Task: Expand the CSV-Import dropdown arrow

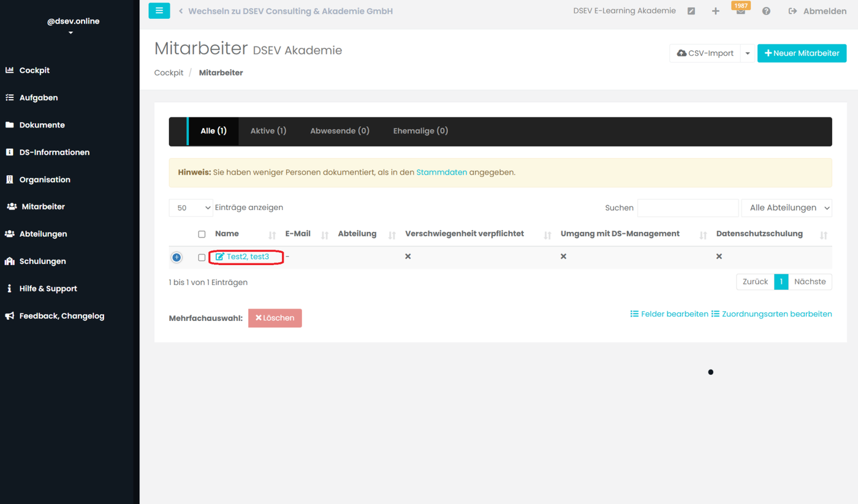Action: [x=747, y=53]
